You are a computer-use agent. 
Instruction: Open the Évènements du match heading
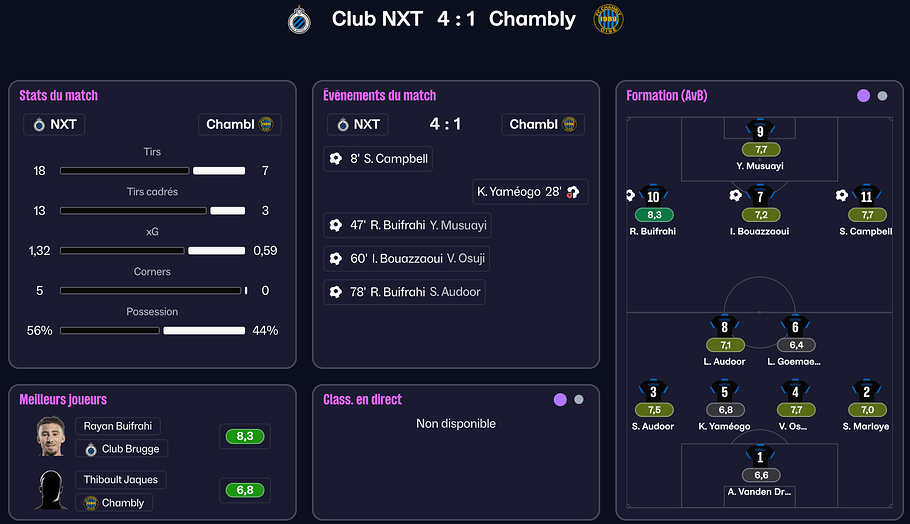pos(379,96)
